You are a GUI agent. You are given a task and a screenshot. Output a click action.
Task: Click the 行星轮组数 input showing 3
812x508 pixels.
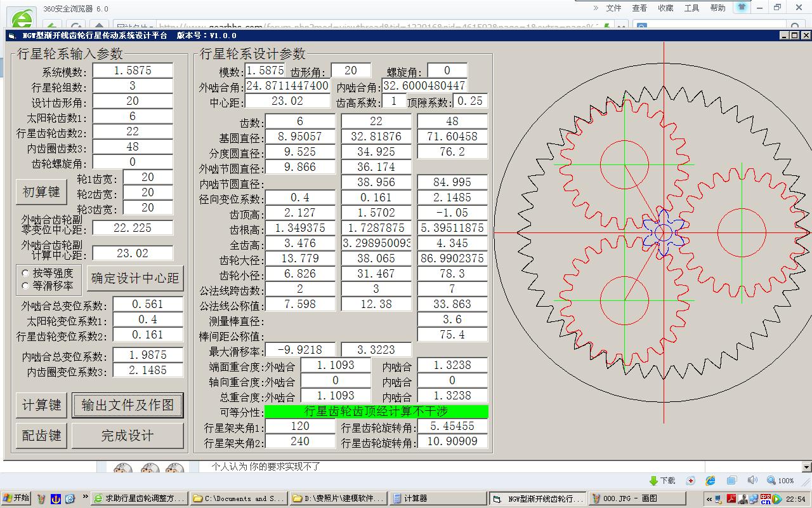click(x=133, y=86)
